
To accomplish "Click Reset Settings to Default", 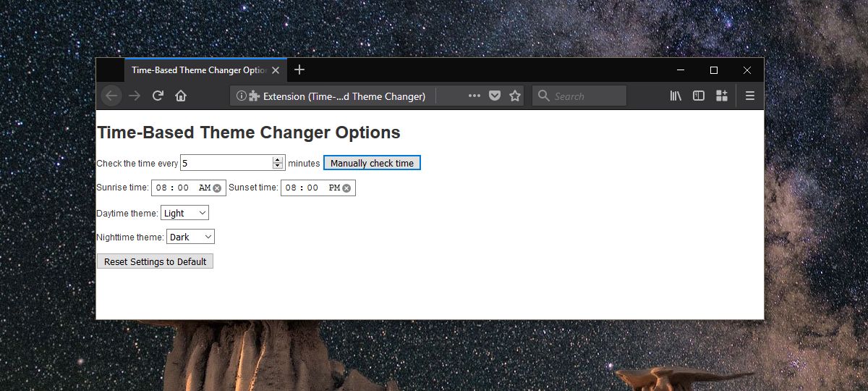I will [155, 261].
